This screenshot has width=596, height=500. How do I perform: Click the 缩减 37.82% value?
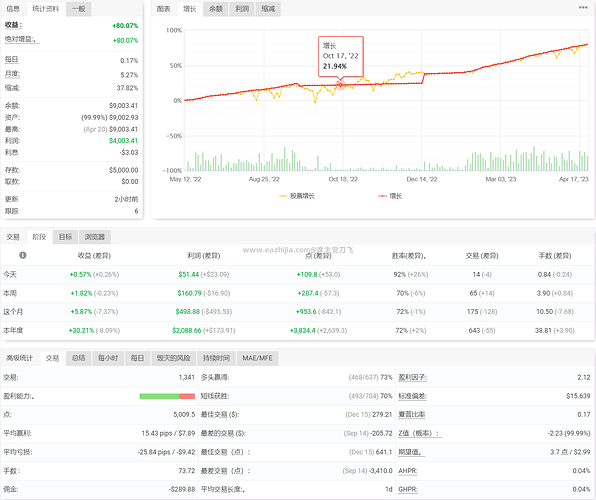click(x=127, y=88)
